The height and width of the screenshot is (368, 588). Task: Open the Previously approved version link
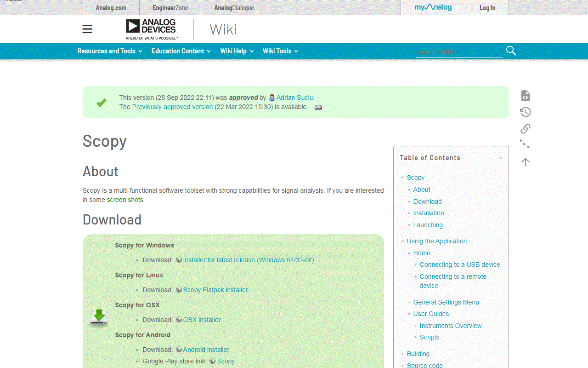coord(172,107)
